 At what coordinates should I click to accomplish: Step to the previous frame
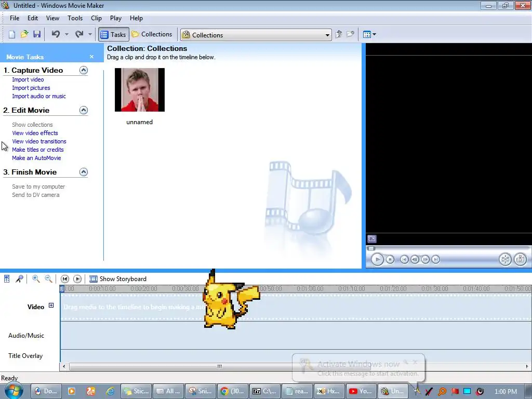(415, 260)
